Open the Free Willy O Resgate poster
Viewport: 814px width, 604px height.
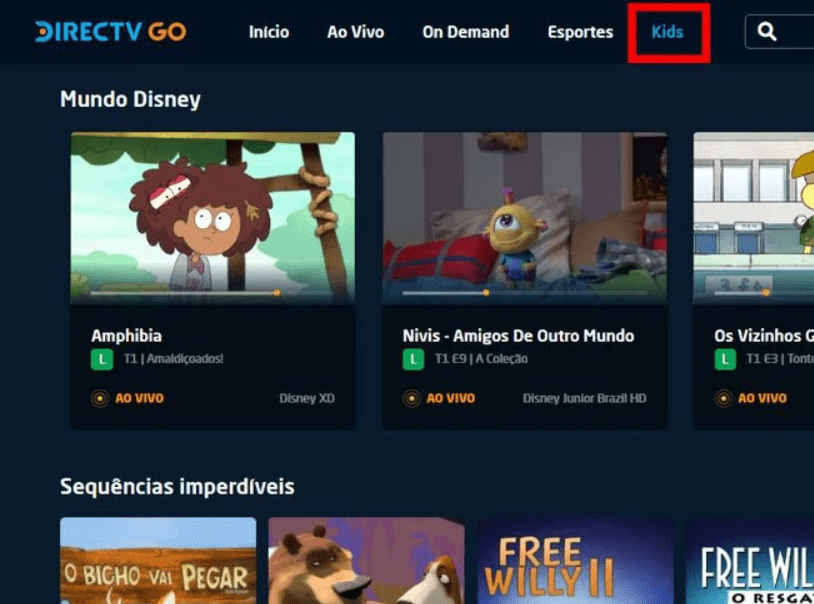(x=750, y=560)
